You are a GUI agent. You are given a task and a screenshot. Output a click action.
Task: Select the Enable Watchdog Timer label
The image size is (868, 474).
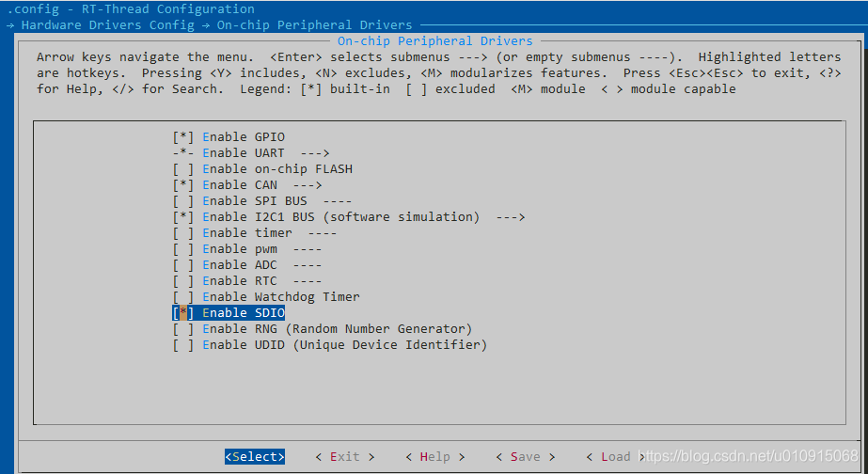[x=281, y=297]
